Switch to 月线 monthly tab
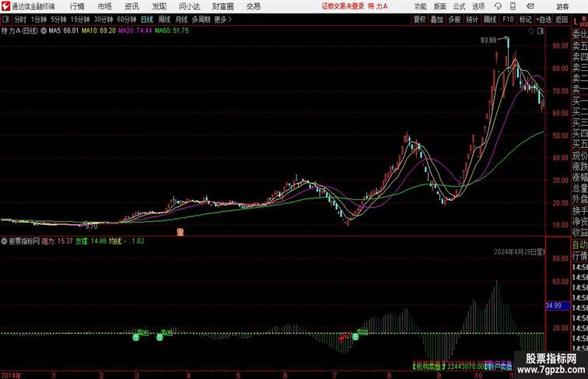Screen dimensions: 588x379 181,19
